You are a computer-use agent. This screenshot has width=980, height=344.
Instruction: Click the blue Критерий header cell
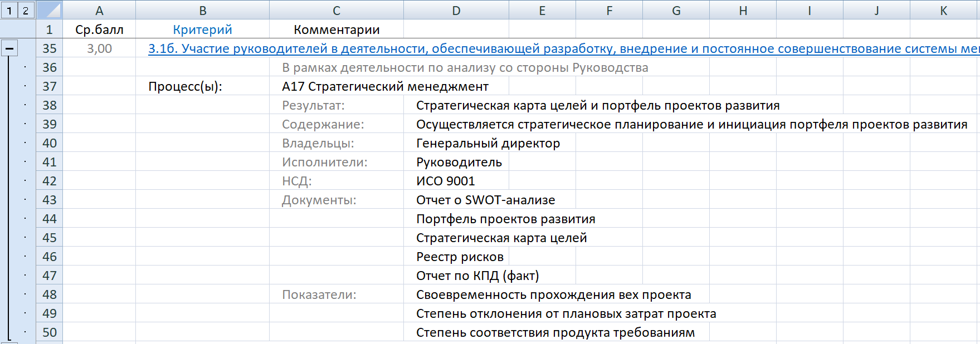[202, 30]
